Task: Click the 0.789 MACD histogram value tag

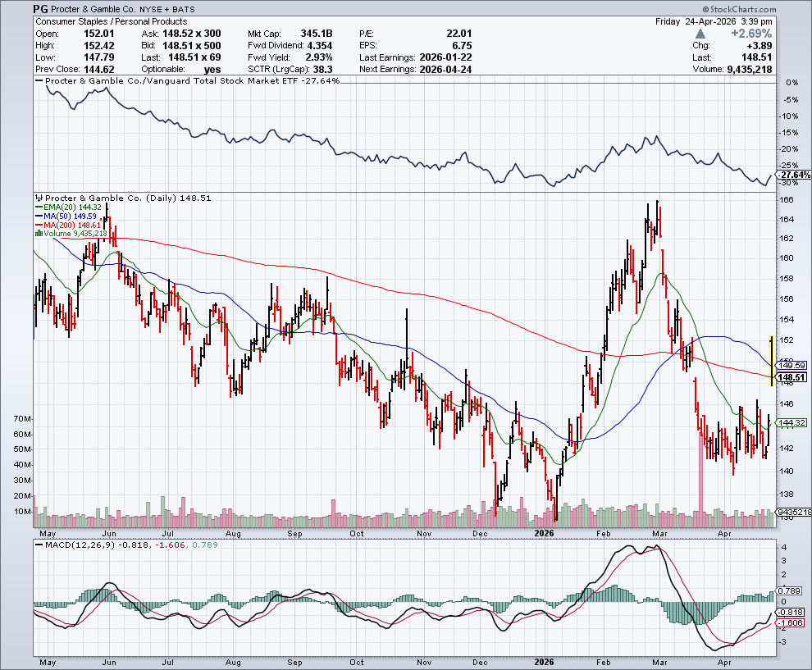Action: pyautogui.click(x=791, y=590)
